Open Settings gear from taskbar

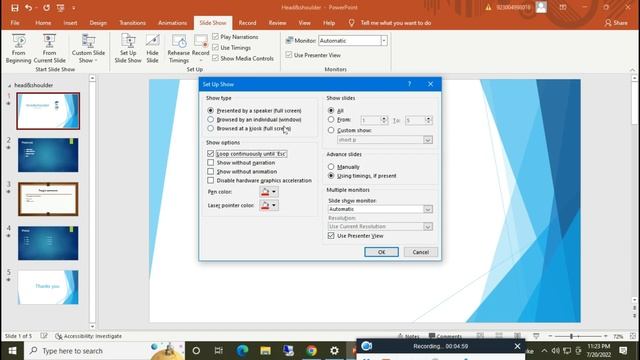[x=334, y=351]
